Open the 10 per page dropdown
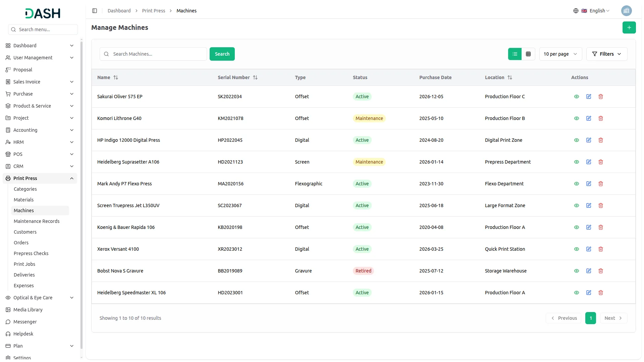This screenshot has width=644, height=362. coord(560,54)
